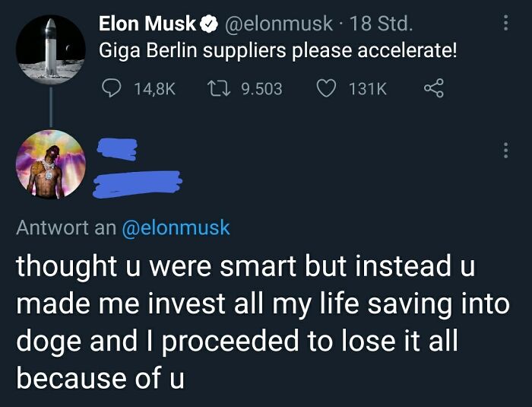Screen dimensions: 532x407
Task: Open the replier's colorful profile avatar
Action: pos(51,165)
